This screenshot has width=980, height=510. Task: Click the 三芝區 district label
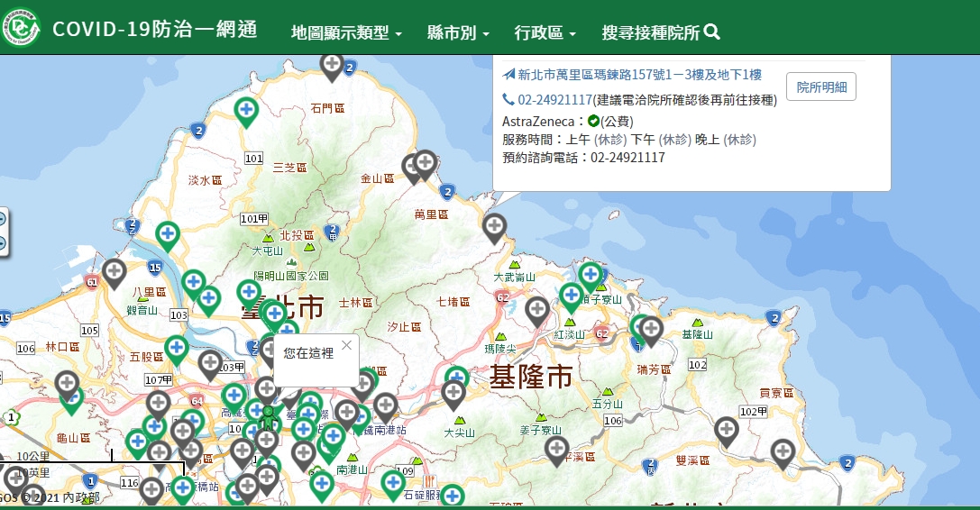pos(289,168)
